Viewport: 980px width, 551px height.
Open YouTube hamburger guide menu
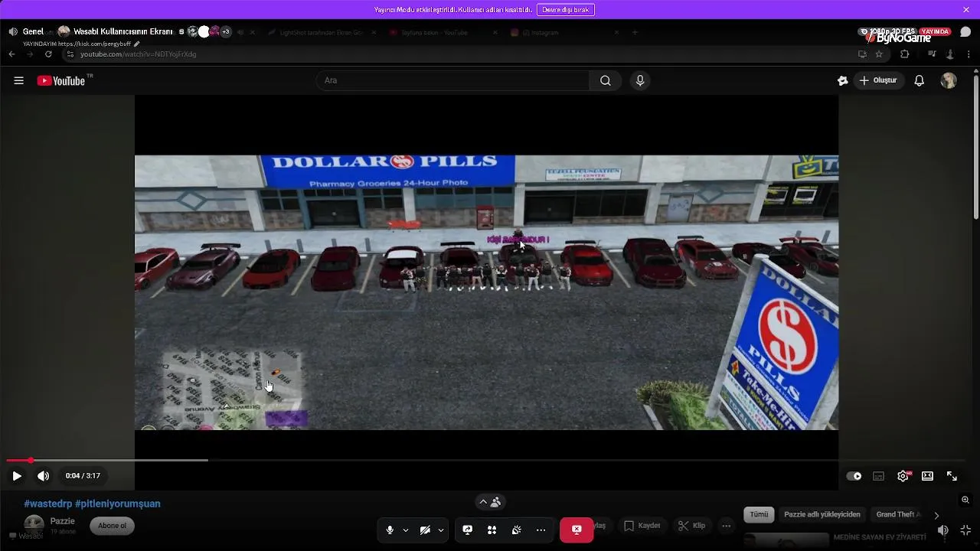(x=18, y=80)
